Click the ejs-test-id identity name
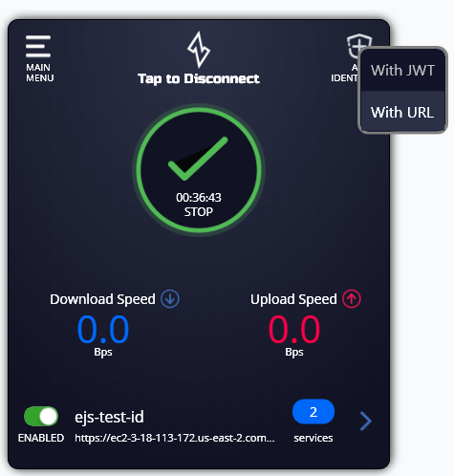This screenshot has height=476, width=454. click(x=109, y=417)
